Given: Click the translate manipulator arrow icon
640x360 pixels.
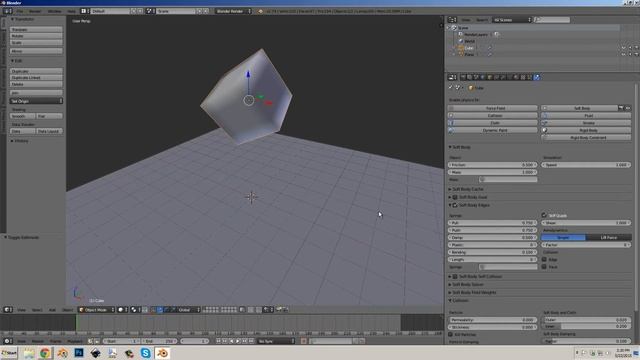Looking at the screenshot, I should coord(160,310).
